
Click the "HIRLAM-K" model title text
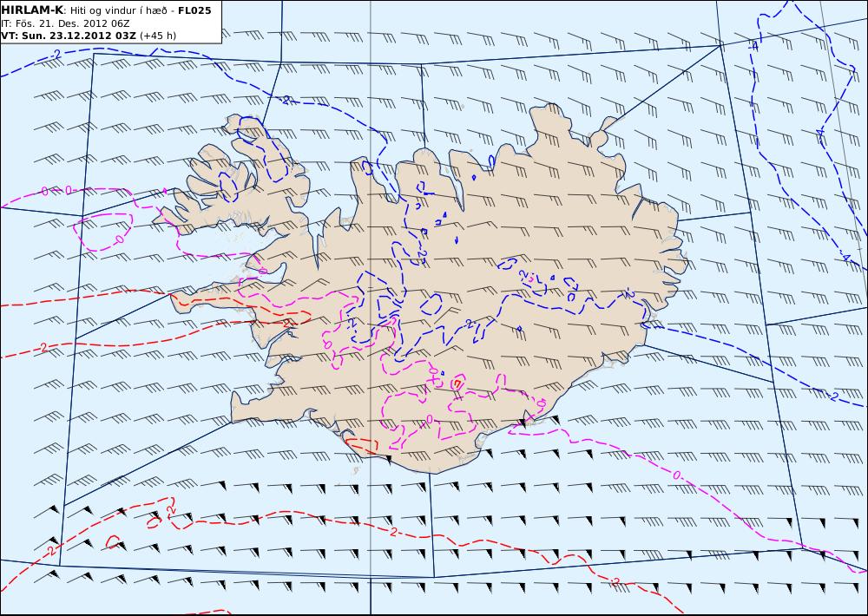pos(32,10)
